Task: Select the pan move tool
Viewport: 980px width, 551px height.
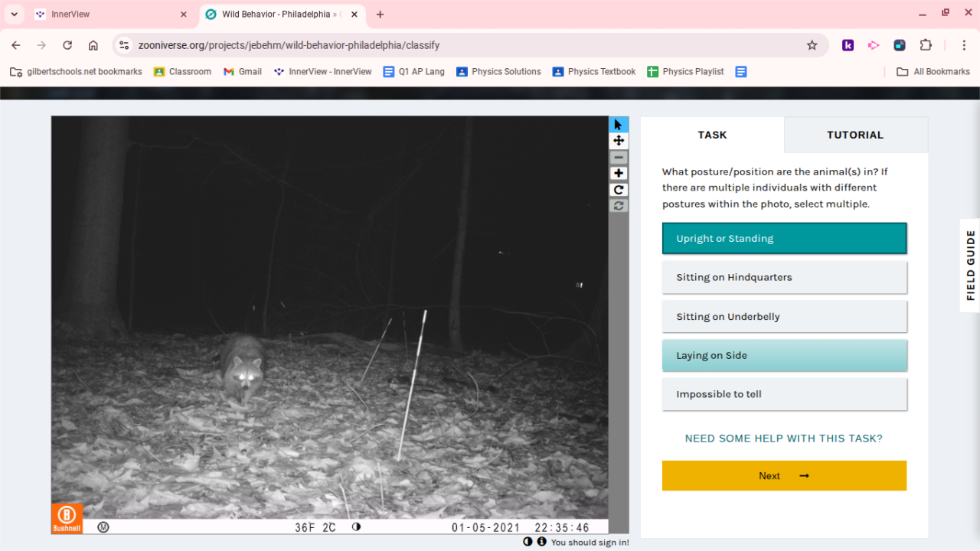Action: [x=619, y=141]
